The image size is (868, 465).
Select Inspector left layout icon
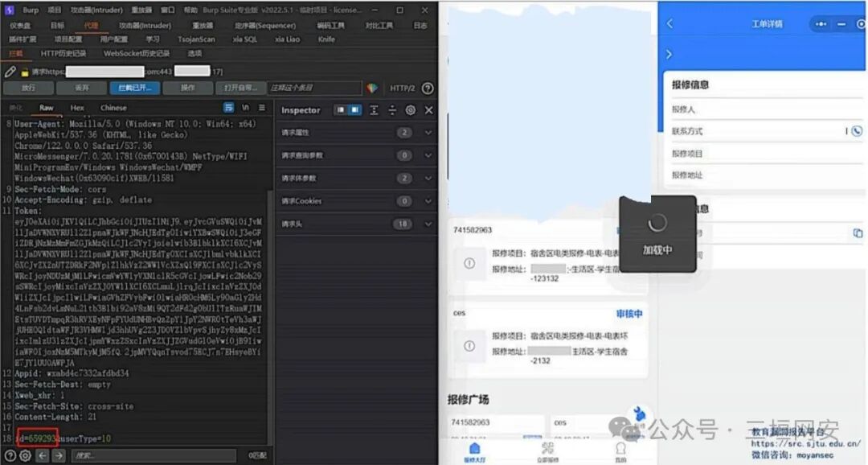[340, 109]
